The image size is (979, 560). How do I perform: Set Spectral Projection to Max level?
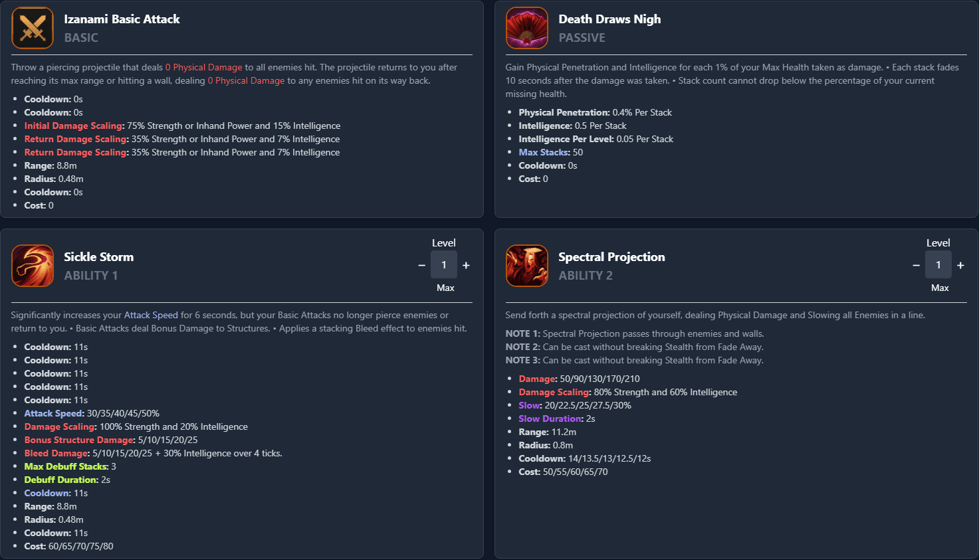[x=940, y=288]
